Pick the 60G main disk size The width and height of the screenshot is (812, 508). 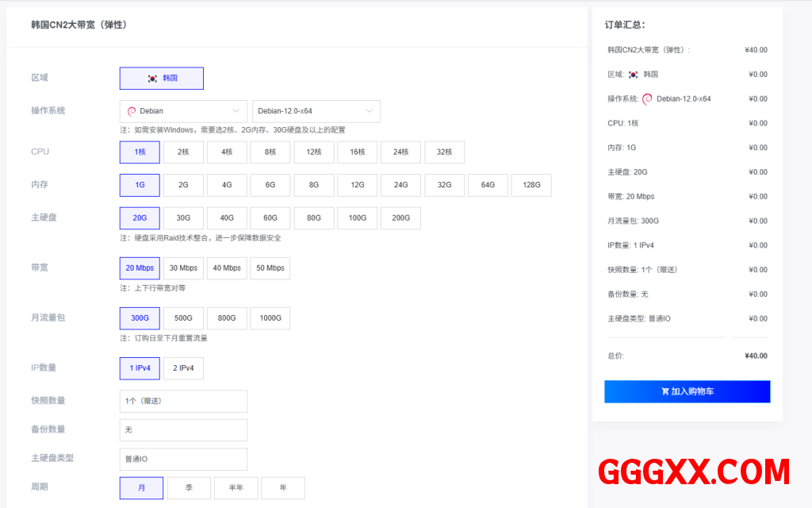coord(270,218)
